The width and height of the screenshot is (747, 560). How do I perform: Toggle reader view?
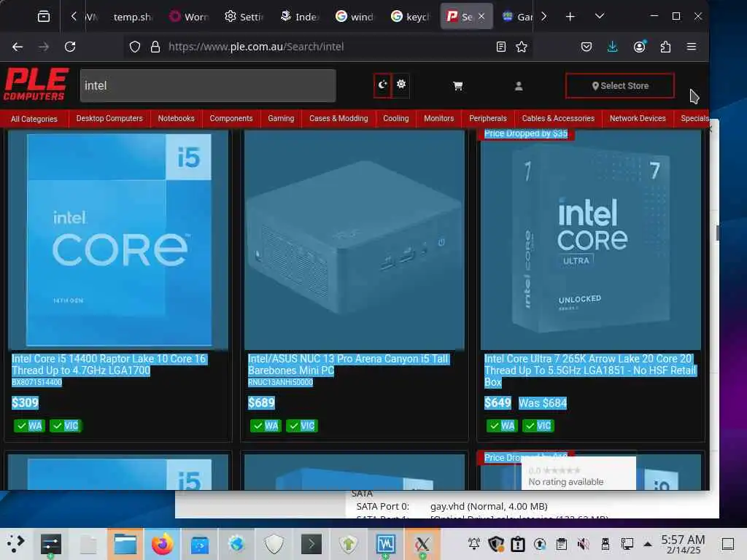(500, 47)
